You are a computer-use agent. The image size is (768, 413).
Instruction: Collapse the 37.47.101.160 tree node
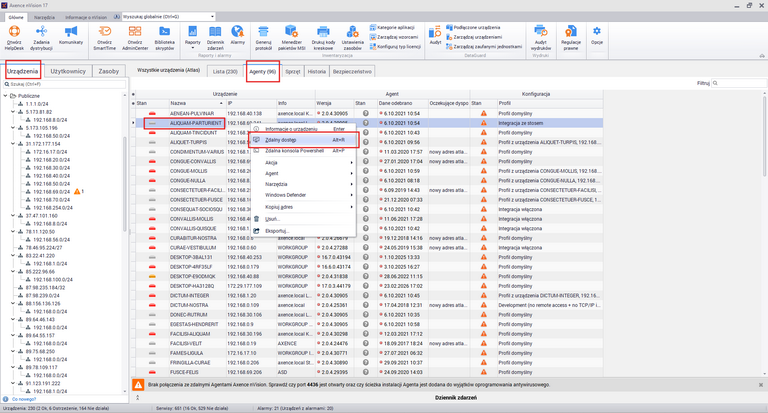(13, 216)
